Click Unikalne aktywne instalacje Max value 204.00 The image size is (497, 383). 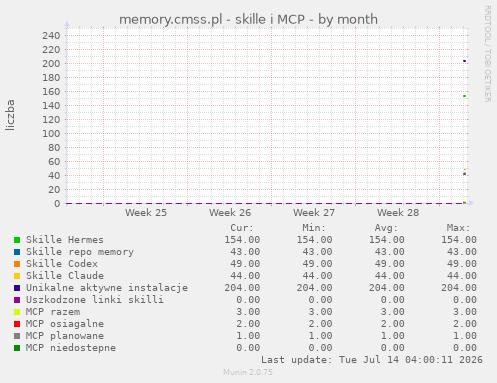click(459, 288)
